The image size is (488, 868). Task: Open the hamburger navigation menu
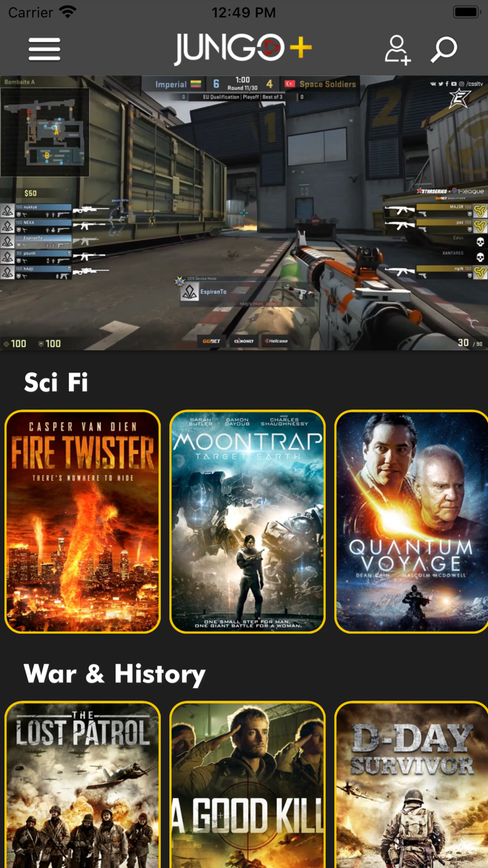pos(44,49)
